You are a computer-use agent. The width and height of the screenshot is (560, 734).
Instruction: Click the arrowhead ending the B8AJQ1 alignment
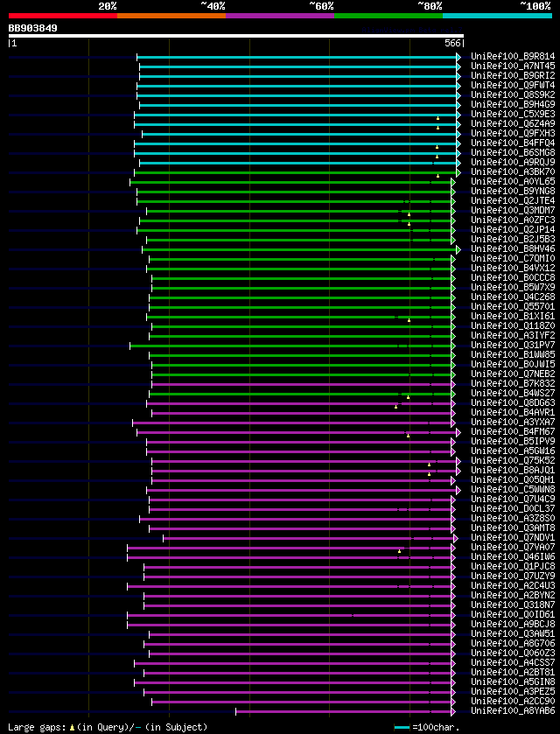pyautogui.click(x=458, y=470)
